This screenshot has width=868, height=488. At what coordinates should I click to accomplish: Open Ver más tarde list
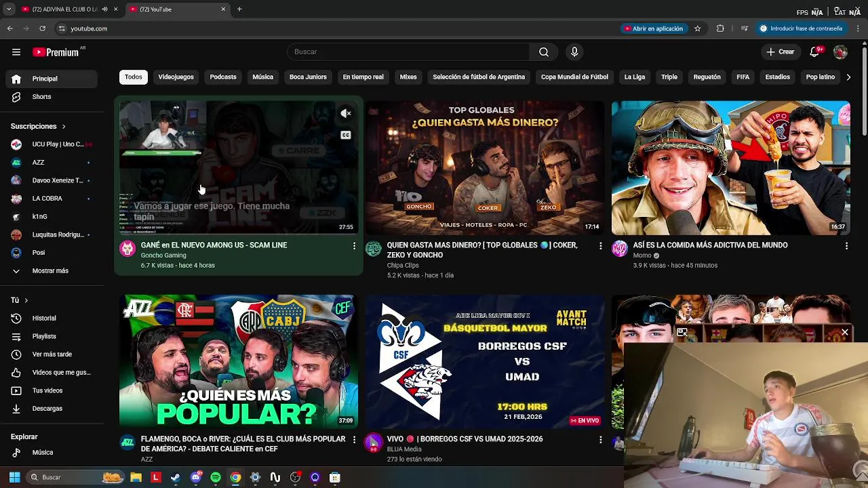coord(52,354)
